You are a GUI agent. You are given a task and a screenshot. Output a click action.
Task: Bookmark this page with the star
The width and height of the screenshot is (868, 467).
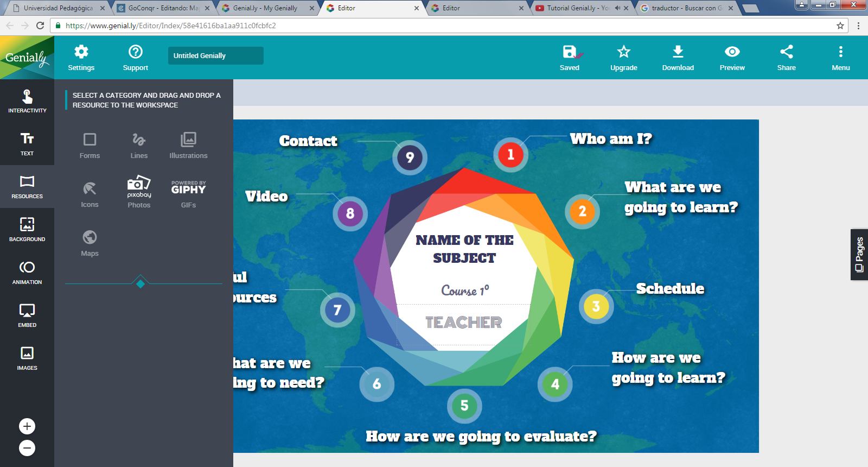840,26
